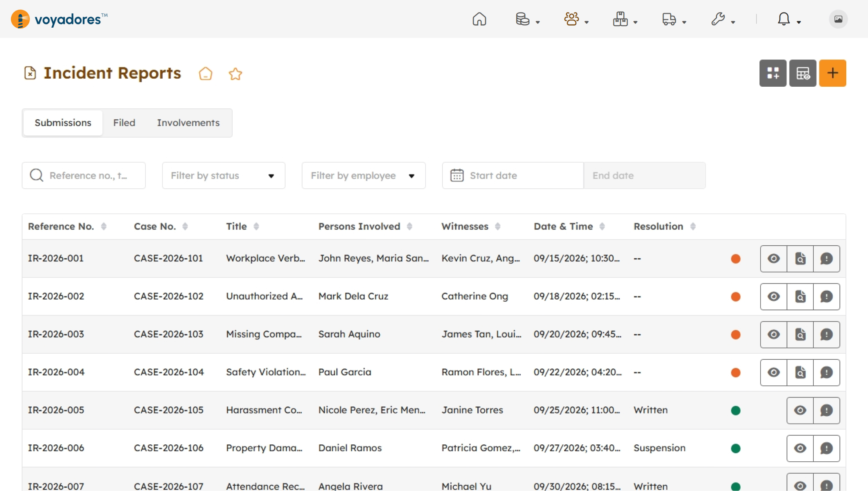Open the Start date picker

pyautogui.click(x=513, y=175)
